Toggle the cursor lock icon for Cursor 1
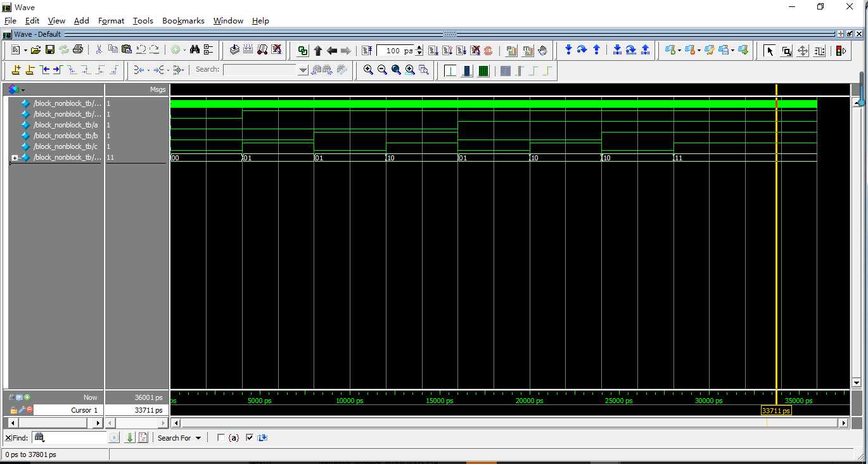The image size is (868, 464). point(13,410)
